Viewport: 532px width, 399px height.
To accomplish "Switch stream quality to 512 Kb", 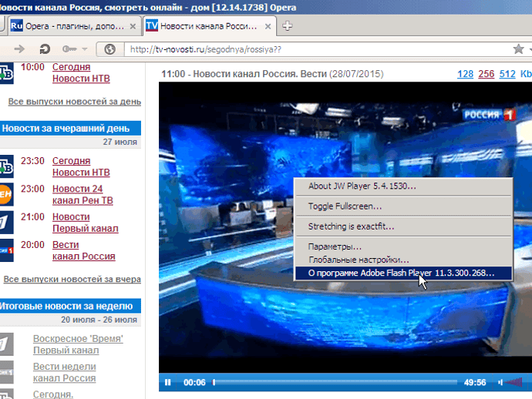I will tap(507, 74).
